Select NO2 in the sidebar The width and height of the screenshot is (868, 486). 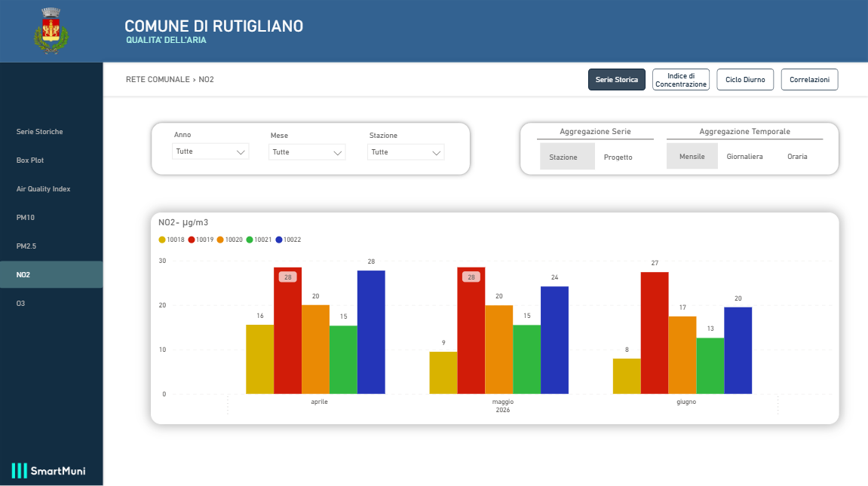[x=51, y=275]
